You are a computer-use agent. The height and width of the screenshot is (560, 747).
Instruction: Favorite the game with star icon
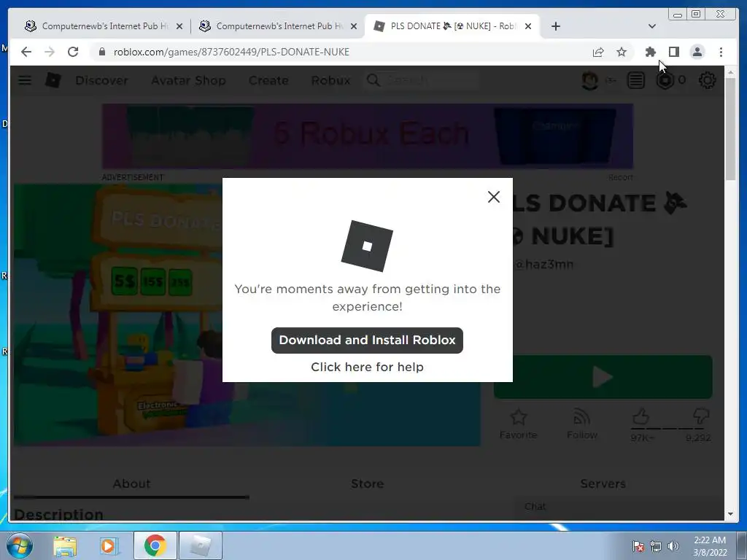(x=519, y=424)
